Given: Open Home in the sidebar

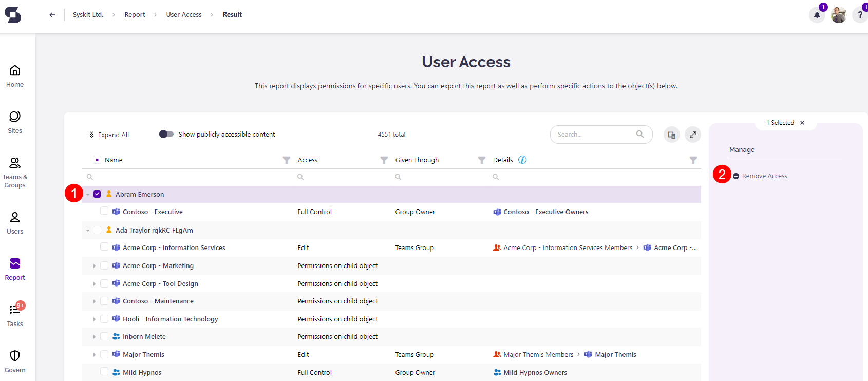Looking at the screenshot, I should pyautogui.click(x=15, y=77).
